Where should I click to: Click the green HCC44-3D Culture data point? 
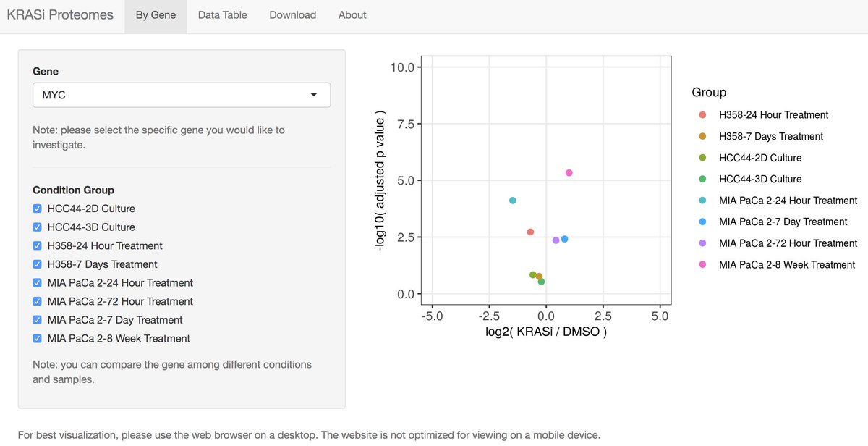(541, 282)
